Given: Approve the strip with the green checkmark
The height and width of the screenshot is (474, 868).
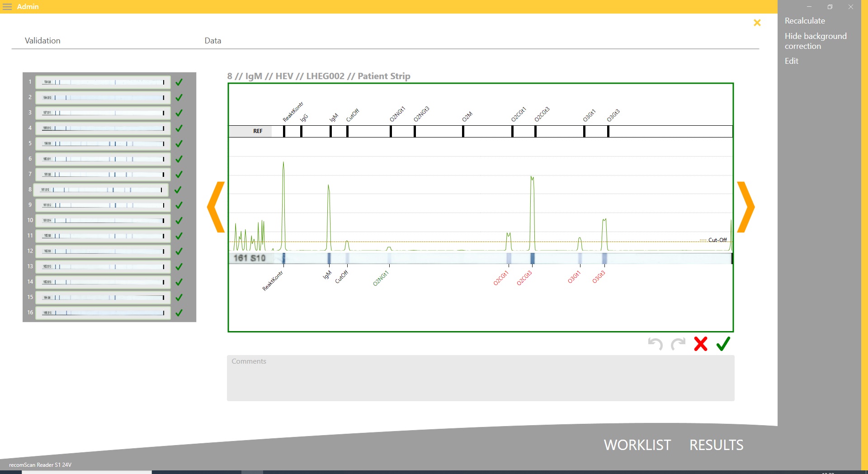Looking at the screenshot, I should click(x=723, y=344).
